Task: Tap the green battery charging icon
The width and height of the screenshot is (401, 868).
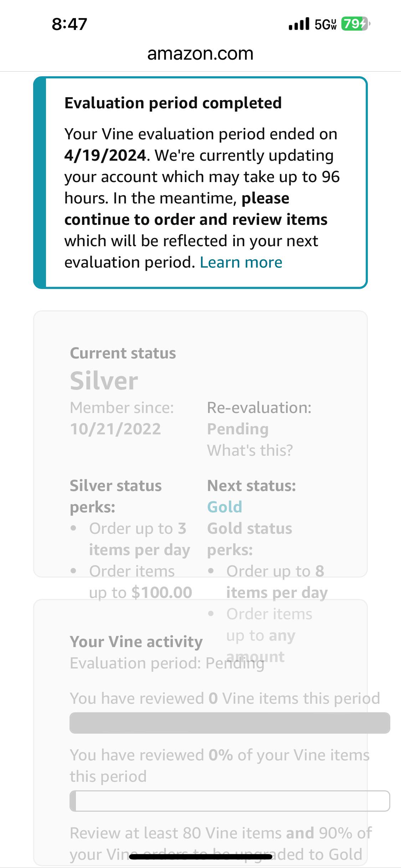Action: (x=355, y=24)
